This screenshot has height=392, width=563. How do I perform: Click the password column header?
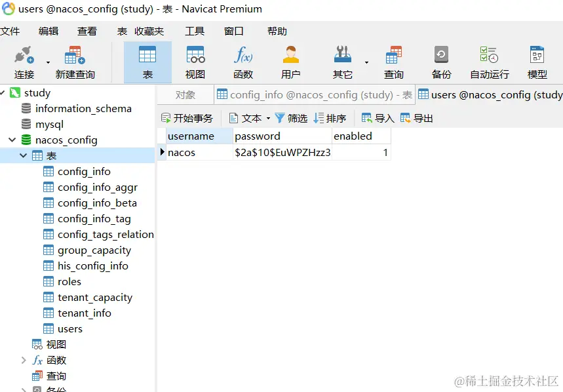pos(282,136)
